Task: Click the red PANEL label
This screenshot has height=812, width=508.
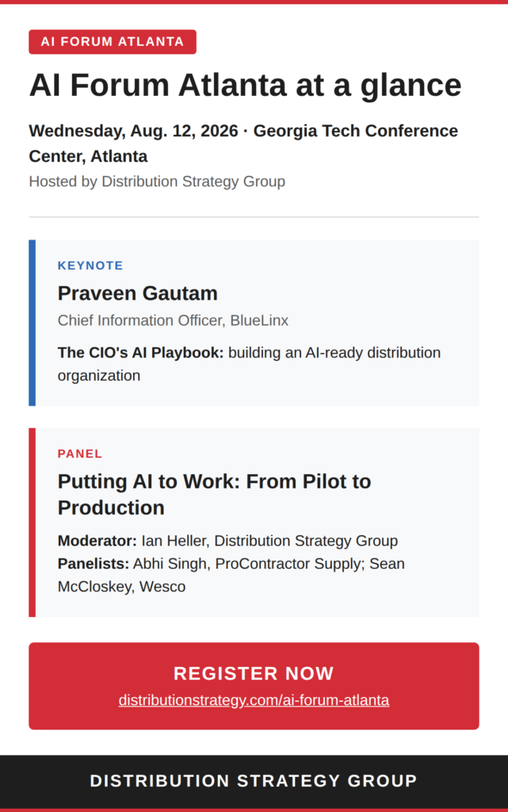Action: (x=80, y=454)
